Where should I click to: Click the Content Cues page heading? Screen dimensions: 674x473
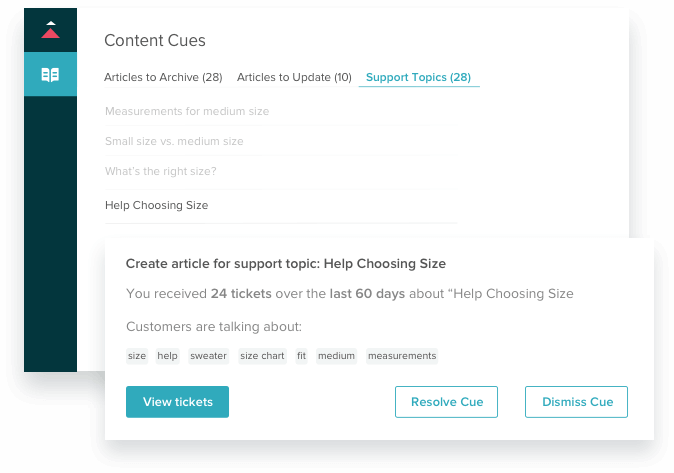[x=155, y=40]
